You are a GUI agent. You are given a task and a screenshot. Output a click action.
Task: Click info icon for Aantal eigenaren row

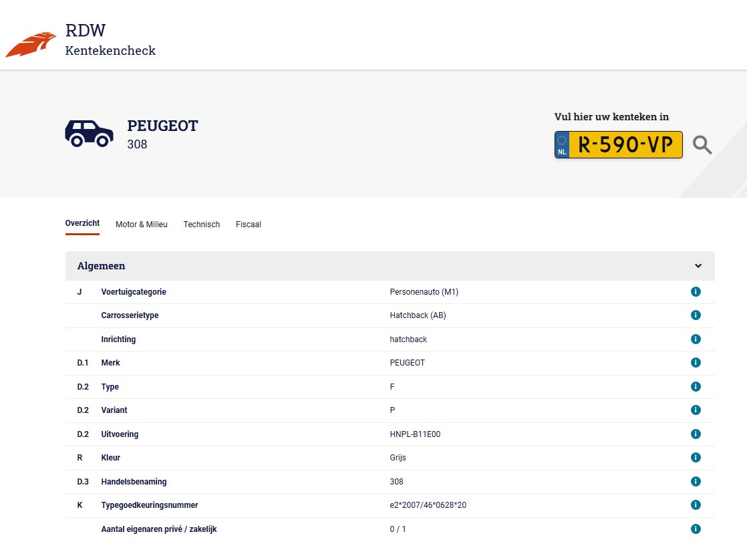tap(696, 529)
